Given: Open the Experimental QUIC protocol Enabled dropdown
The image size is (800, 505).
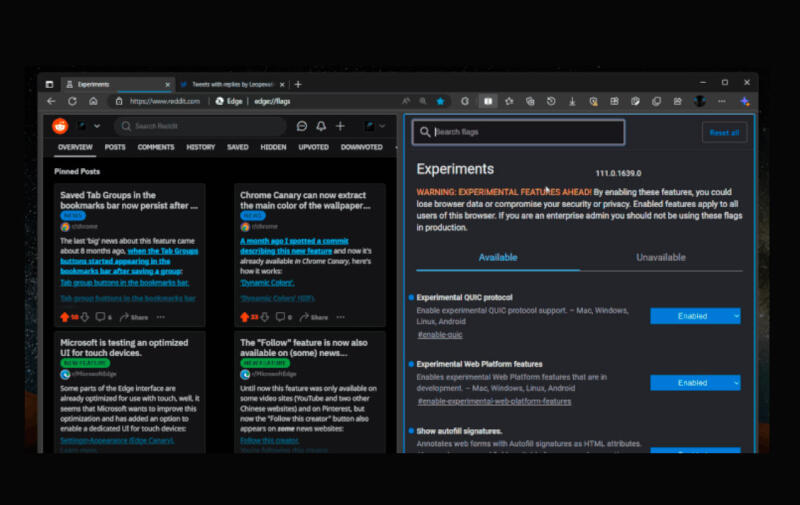Looking at the screenshot, I should [695, 316].
